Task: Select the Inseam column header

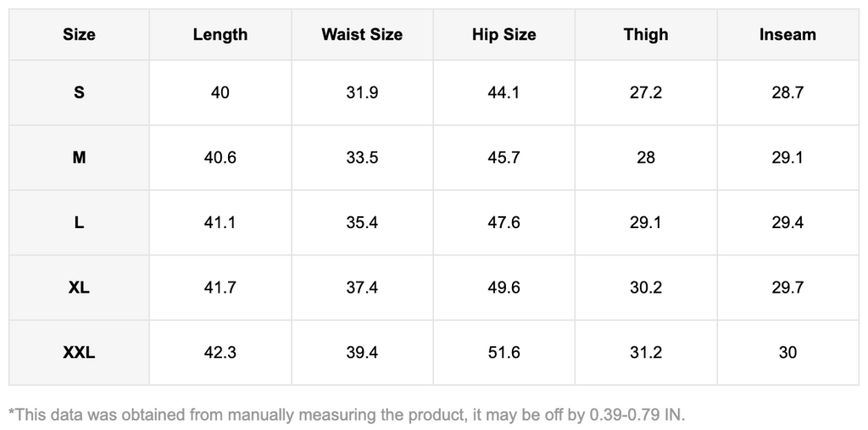Action: coord(787,35)
